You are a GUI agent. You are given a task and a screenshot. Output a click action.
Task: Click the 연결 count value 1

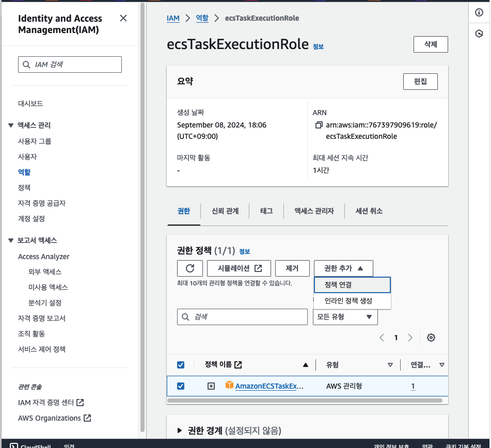[413, 387]
